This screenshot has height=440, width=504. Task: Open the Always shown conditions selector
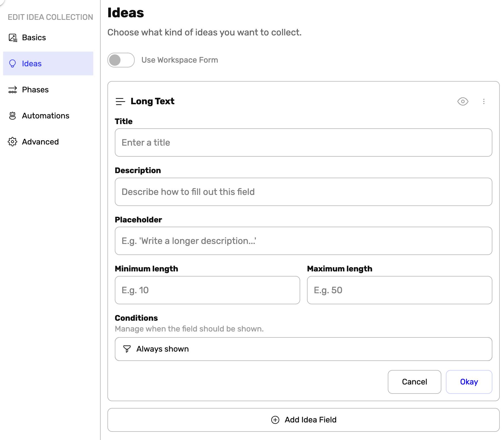click(303, 349)
